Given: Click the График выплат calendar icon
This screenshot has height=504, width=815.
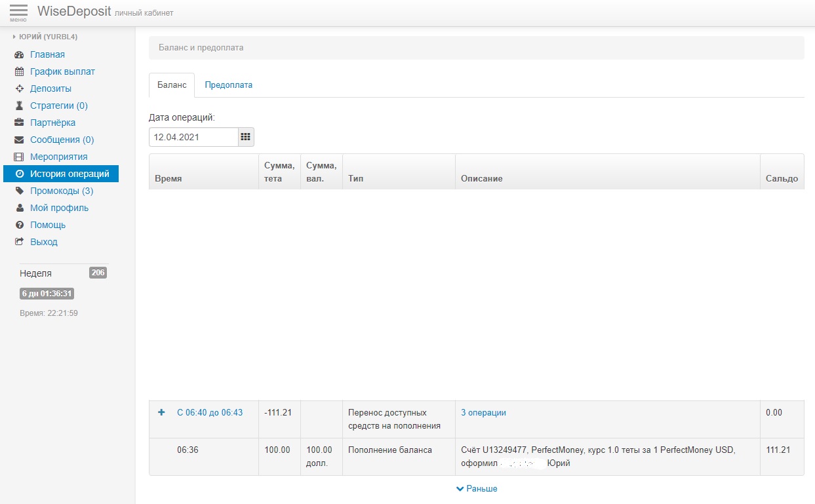Looking at the screenshot, I should pos(19,72).
